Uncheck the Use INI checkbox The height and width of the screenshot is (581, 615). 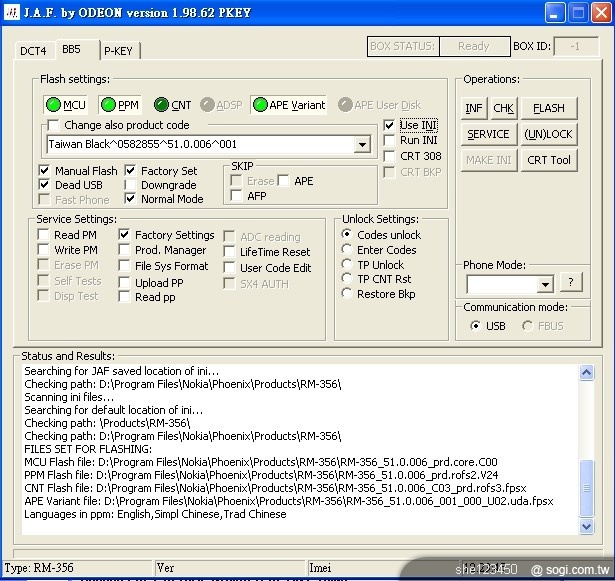pyautogui.click(x=389, y=125)
